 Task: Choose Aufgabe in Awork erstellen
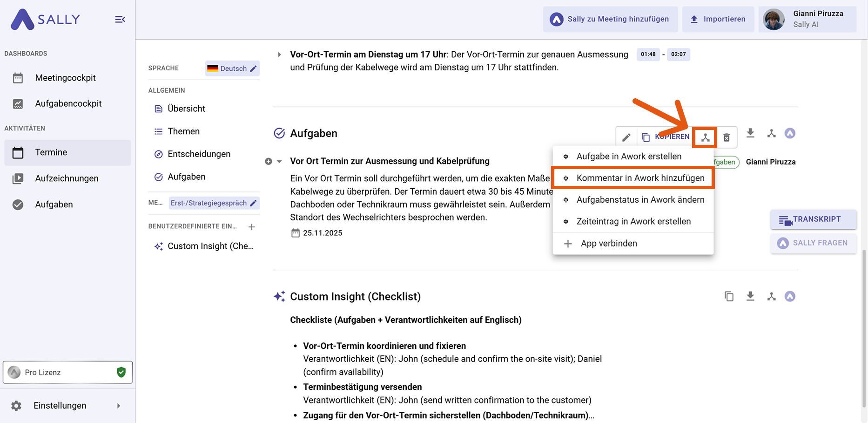(x=628, y=157)
